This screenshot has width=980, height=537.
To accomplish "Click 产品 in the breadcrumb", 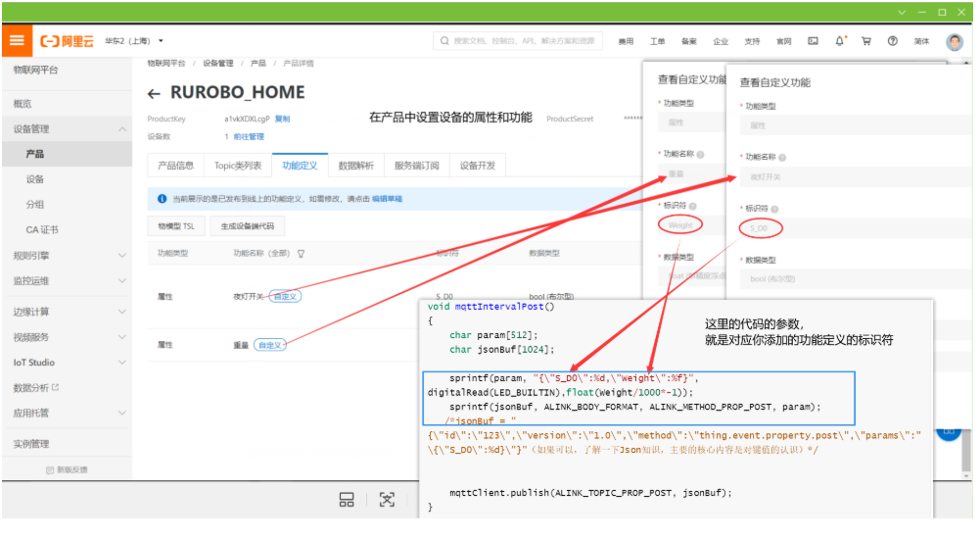I will (x=258, y=64).
